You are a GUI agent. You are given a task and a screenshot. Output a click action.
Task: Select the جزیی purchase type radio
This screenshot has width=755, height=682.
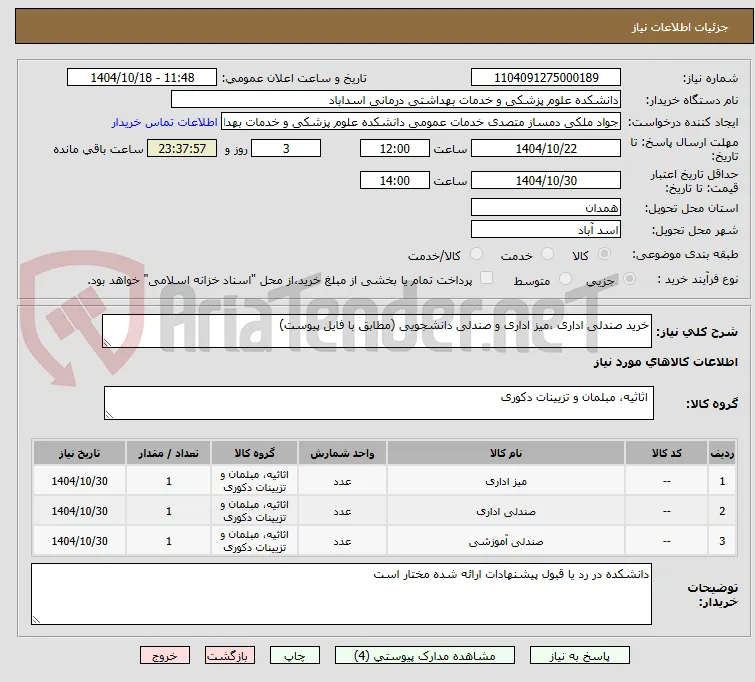tap(629, 279)
